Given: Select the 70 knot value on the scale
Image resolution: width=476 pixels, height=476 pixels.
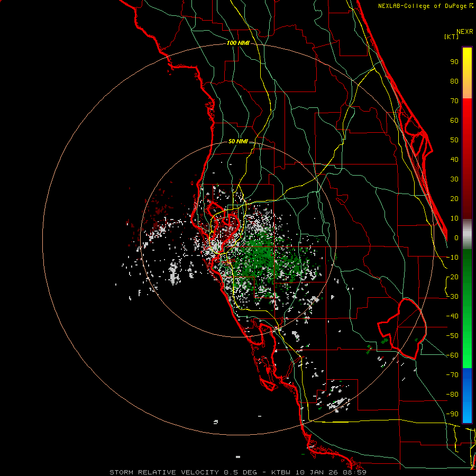Looking at the screenshot, I should click(x=454, y=101).
